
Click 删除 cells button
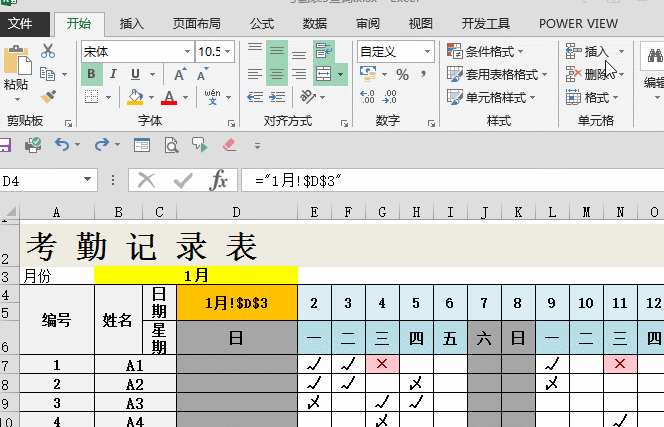(x=588, y=75)
